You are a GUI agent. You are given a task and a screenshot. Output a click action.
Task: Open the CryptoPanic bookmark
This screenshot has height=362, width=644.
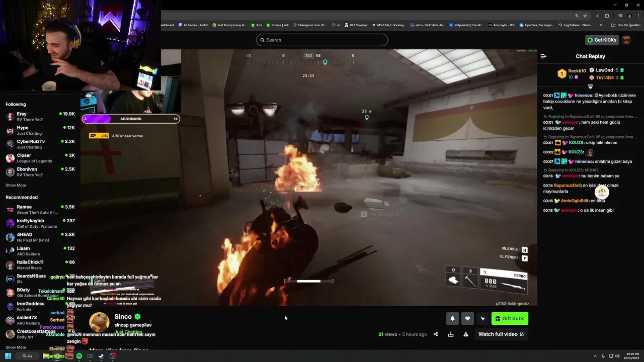tap(575, 25)
